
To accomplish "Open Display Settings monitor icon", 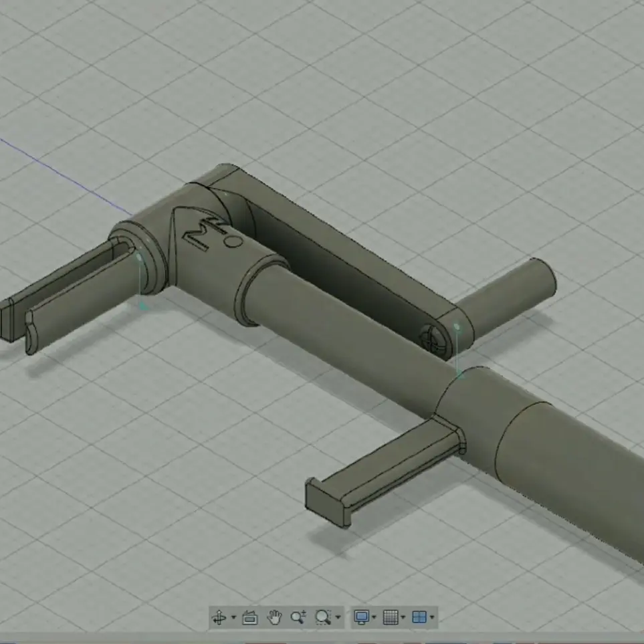I will (x=361, y=617).
